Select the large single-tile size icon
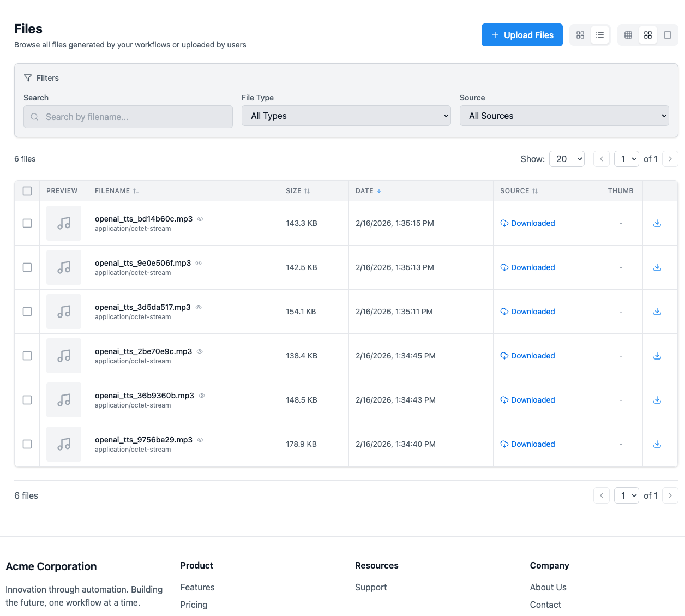 [x=668, y=35]
